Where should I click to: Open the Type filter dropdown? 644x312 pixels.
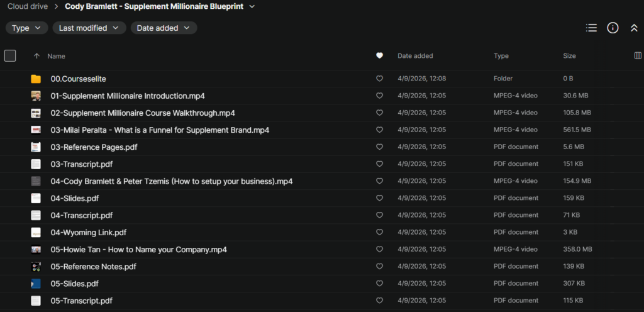27,28
